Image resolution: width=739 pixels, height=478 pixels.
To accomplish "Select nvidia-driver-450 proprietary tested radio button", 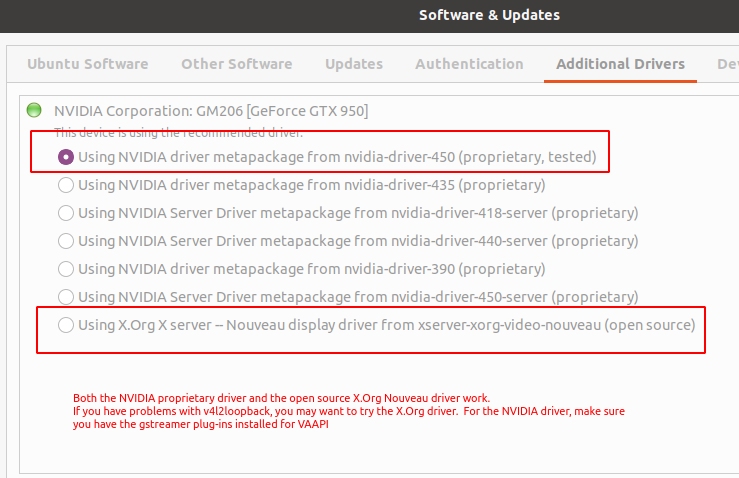I will 66,157.
